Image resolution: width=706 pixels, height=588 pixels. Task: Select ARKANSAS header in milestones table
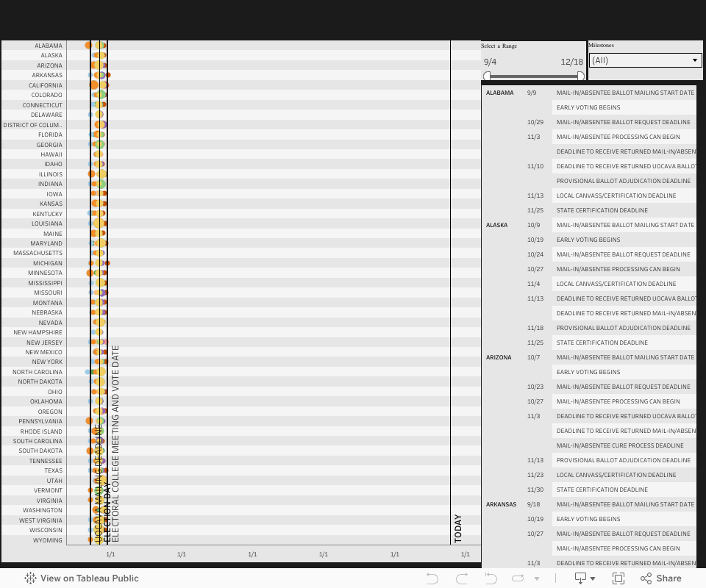(x=501, y=504)
